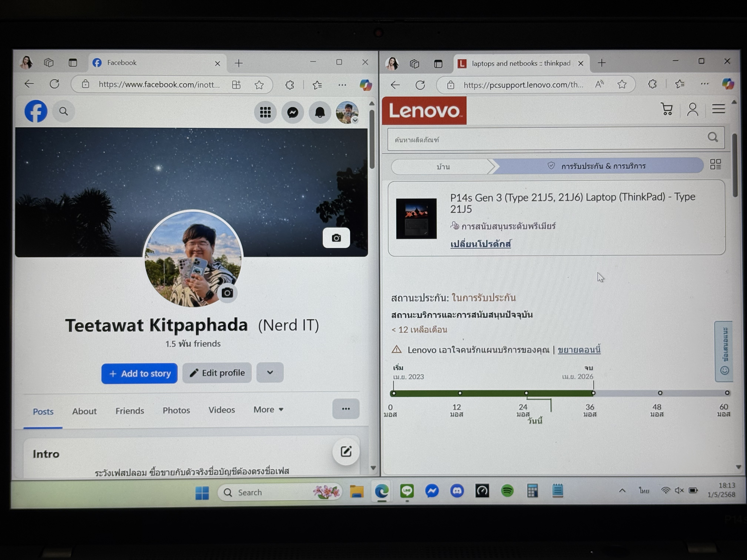Click Intro edit pencil icon

pos(346,452)
